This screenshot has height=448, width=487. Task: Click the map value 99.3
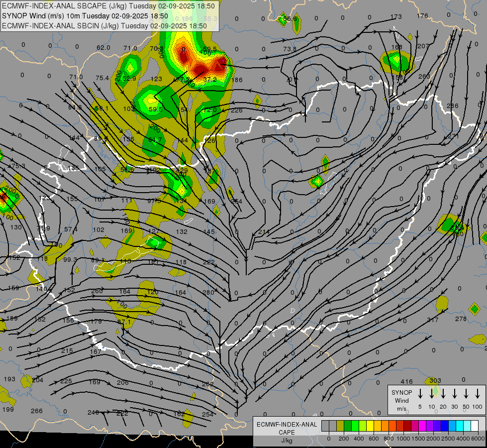coord(70,260)
